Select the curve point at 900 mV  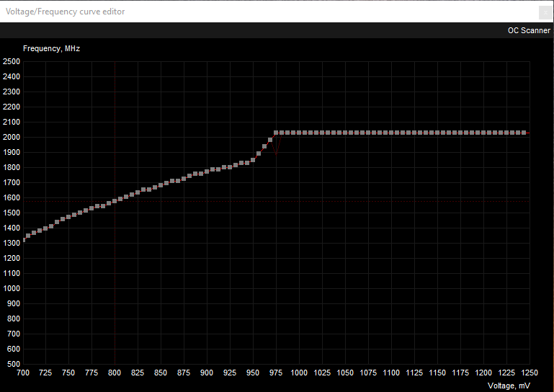[207, 171]
